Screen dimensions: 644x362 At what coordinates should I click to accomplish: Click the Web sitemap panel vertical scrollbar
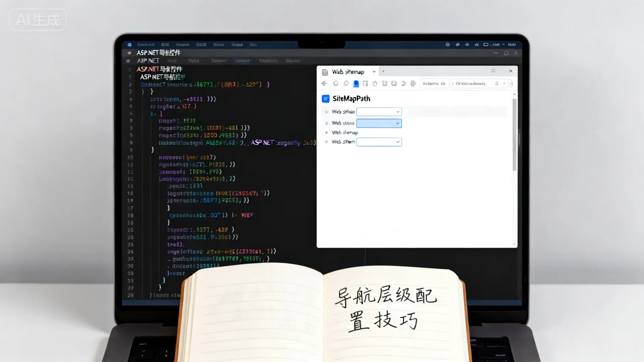pyautogui.click(x=514, y=134)
